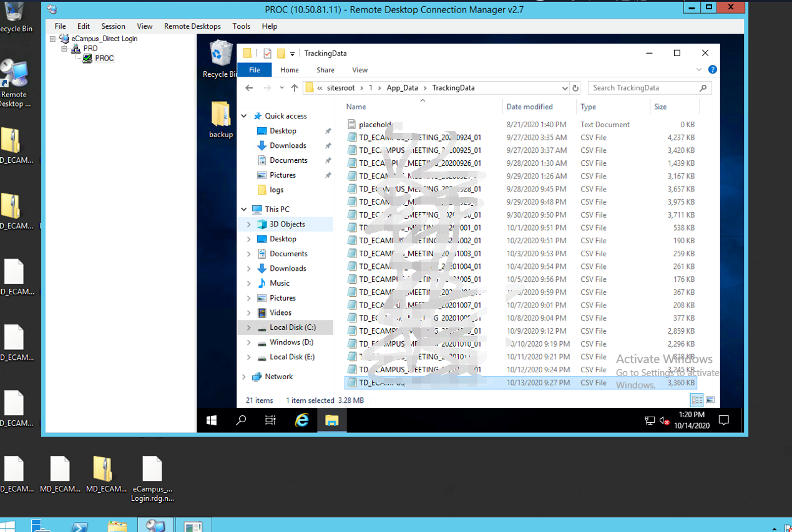This screenshot has width=792, height=532.
Task: Click the placeholder text document icon
Action: pos(352,125)
